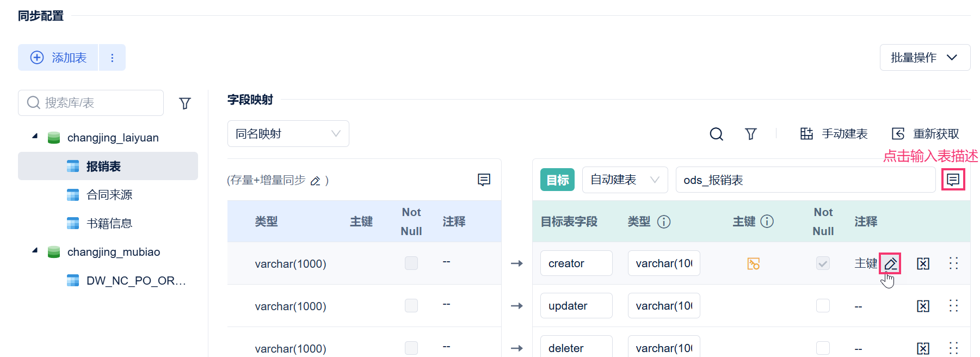
Task: Click the type field in the updater row
Action: click(664, 306)
